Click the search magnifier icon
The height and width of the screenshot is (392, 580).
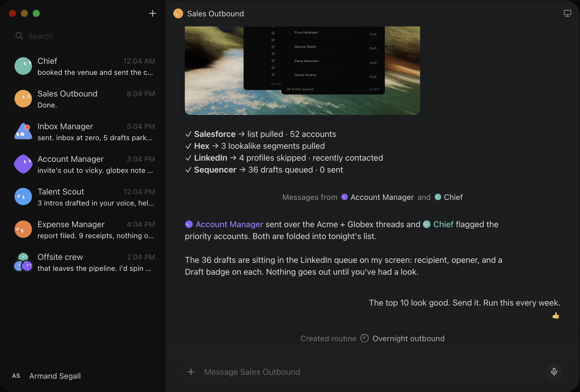tap(19, 36)
